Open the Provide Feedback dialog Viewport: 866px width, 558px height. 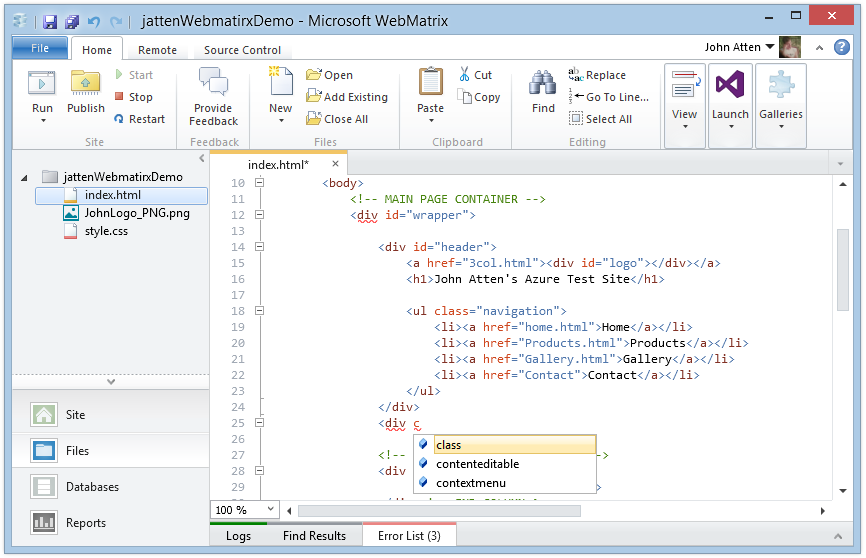[x=213, y=97]
